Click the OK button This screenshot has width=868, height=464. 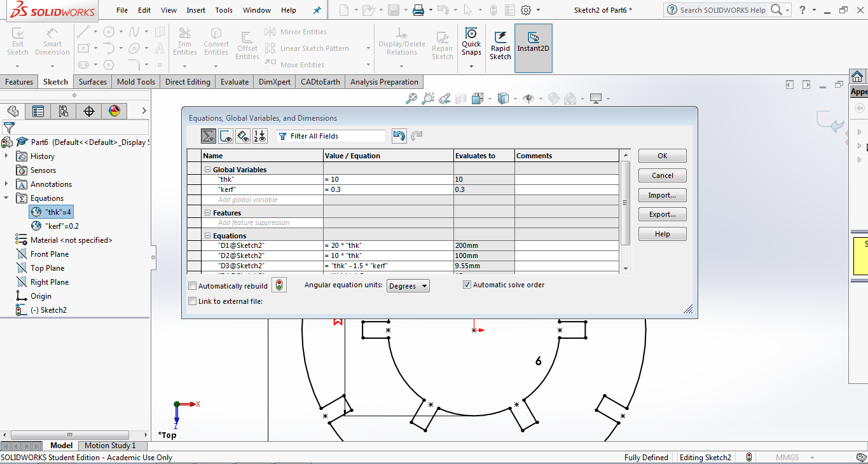(x=662, y=156)
